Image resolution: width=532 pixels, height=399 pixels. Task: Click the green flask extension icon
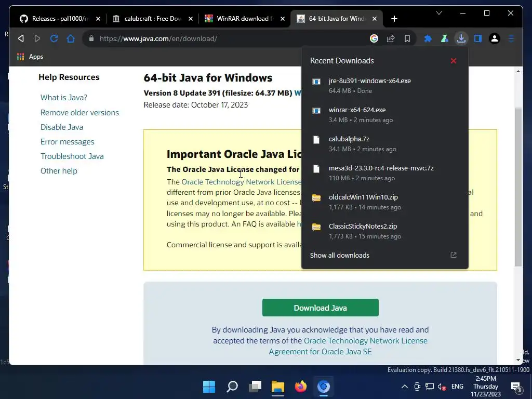445,38
